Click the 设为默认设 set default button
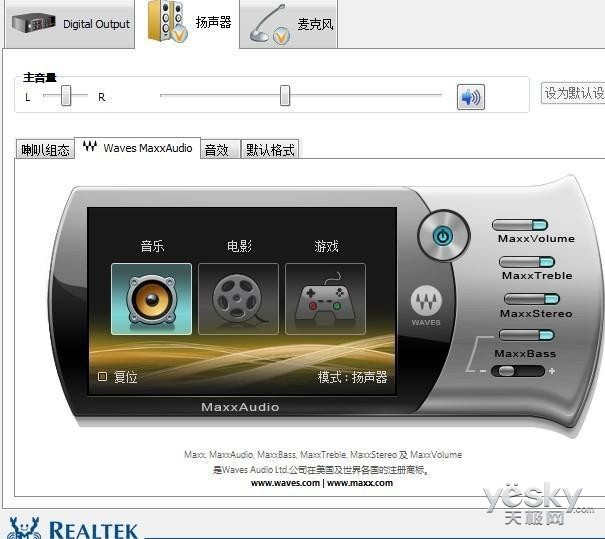 click(573, 93)
